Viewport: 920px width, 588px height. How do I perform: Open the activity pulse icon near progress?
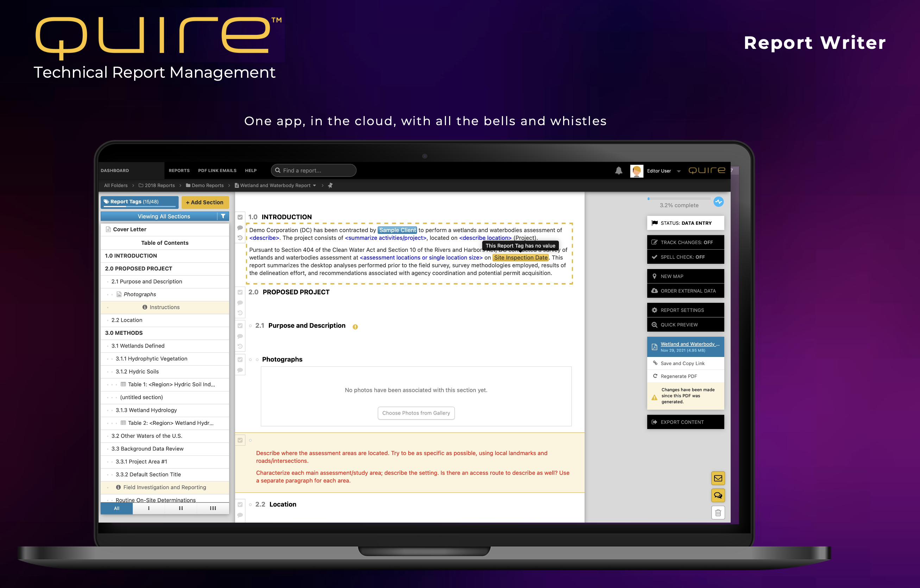(x=718, y=202)
